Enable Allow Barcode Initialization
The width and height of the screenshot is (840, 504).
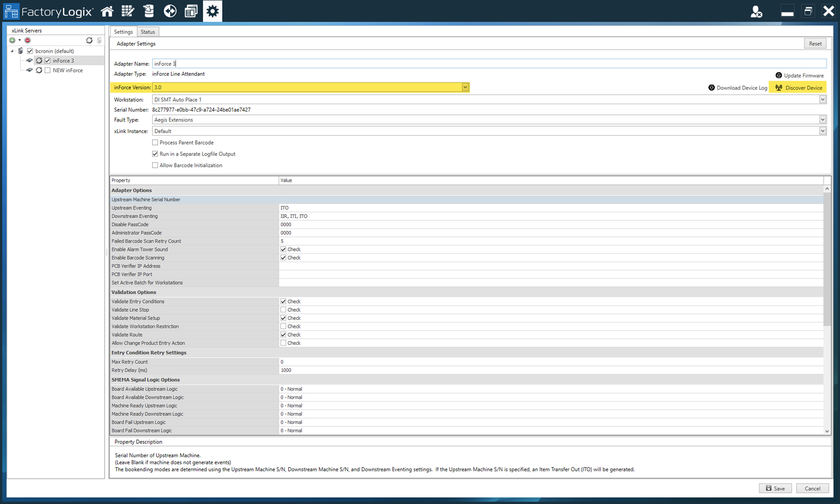(x=155, y=165)
